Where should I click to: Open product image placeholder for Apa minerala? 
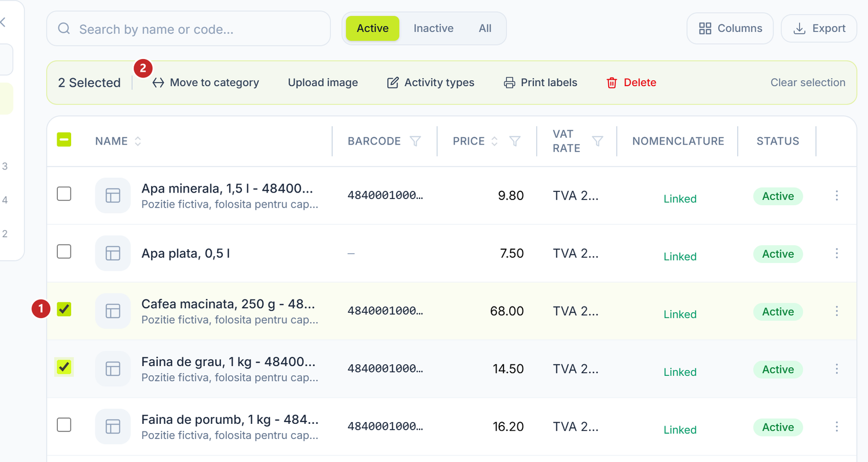(x=113, y=195)
